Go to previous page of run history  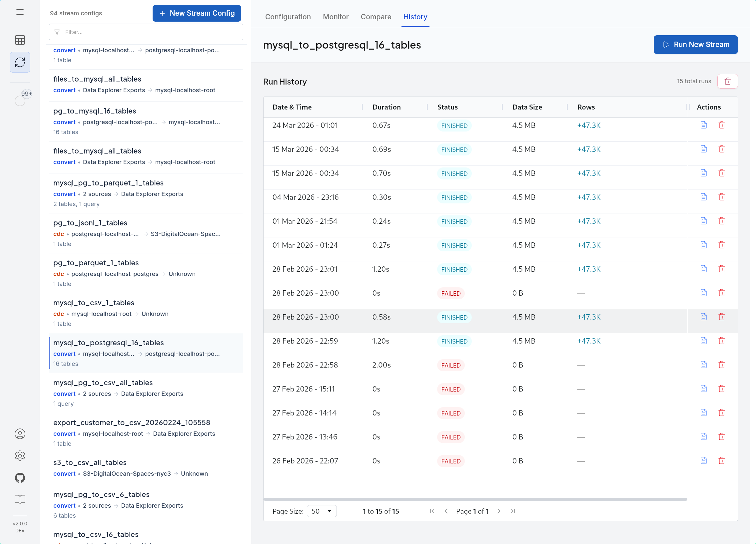[446, 511]
